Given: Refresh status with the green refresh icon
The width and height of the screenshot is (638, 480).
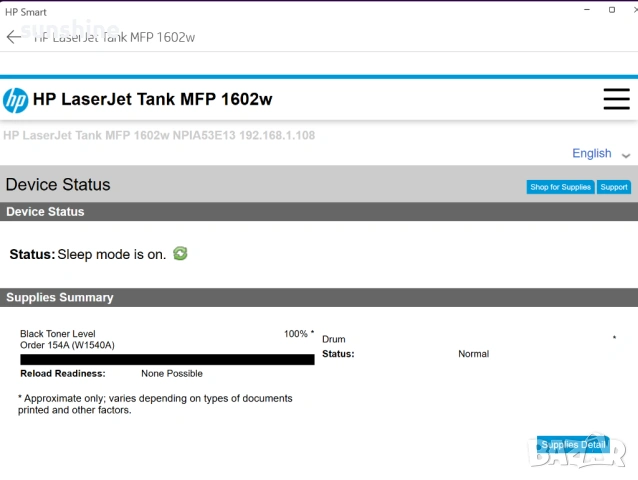Looking at the screenshot, I should (180, 253).
